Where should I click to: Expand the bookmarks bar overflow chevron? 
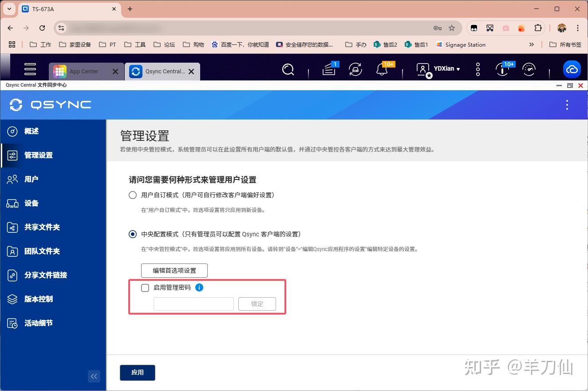[532, 44]
